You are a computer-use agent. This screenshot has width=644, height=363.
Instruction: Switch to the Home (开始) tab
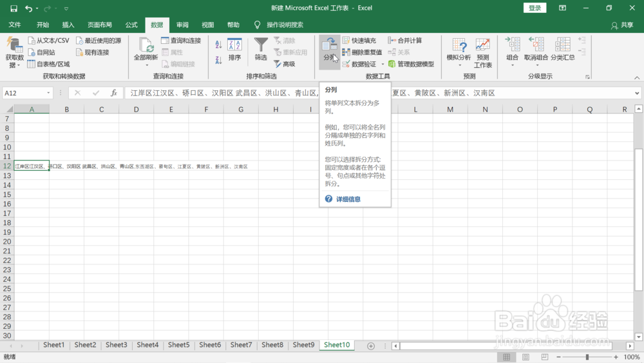[43, 25]
